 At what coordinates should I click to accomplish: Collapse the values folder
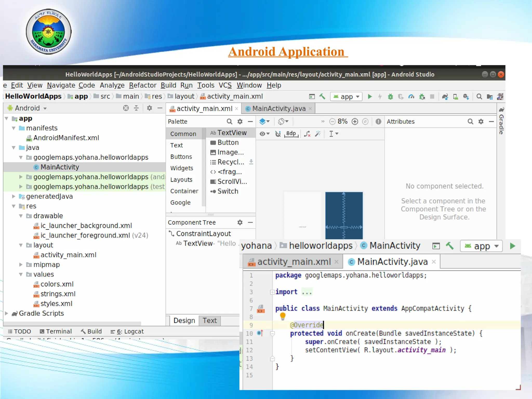[x=21, y=274]
